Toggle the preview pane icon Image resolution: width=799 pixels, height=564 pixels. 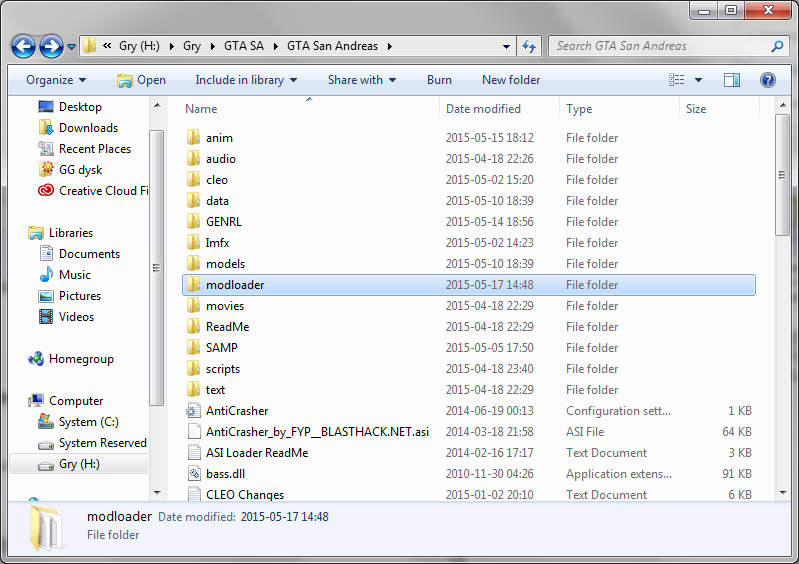[732, 80]
